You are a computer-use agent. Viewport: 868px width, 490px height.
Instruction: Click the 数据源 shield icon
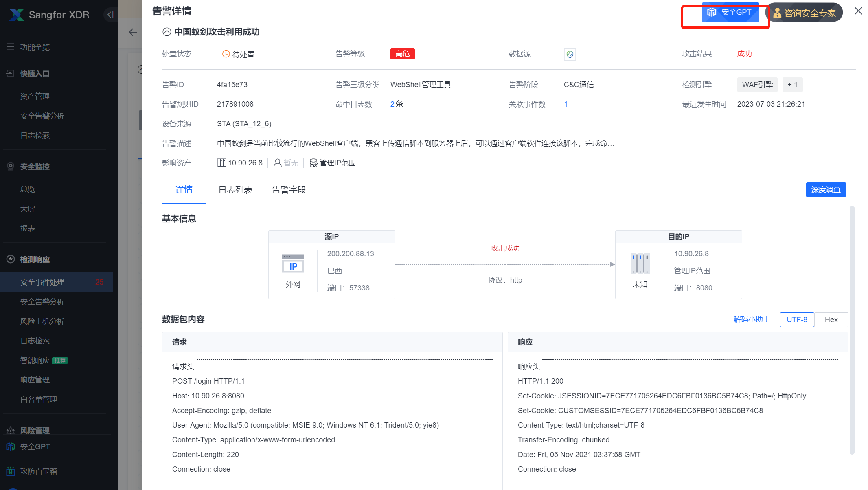click(570, 54)
